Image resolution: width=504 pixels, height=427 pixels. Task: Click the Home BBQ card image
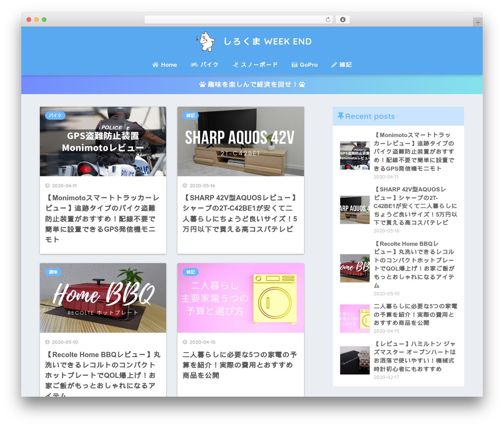pyautogui.click(x=103, y=298)
